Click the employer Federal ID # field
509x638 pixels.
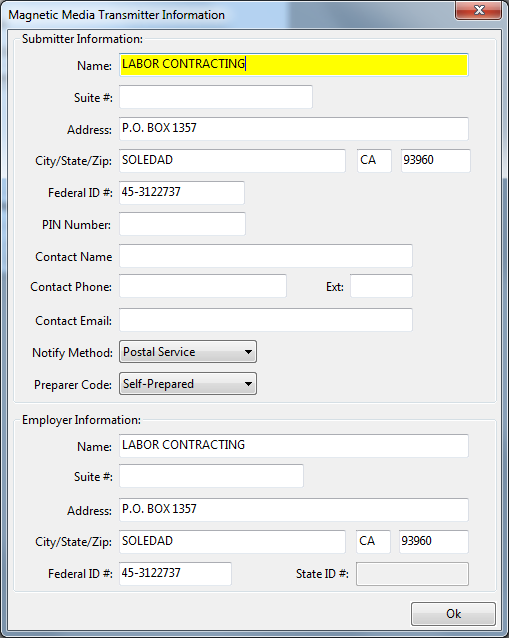click(175, 574)
